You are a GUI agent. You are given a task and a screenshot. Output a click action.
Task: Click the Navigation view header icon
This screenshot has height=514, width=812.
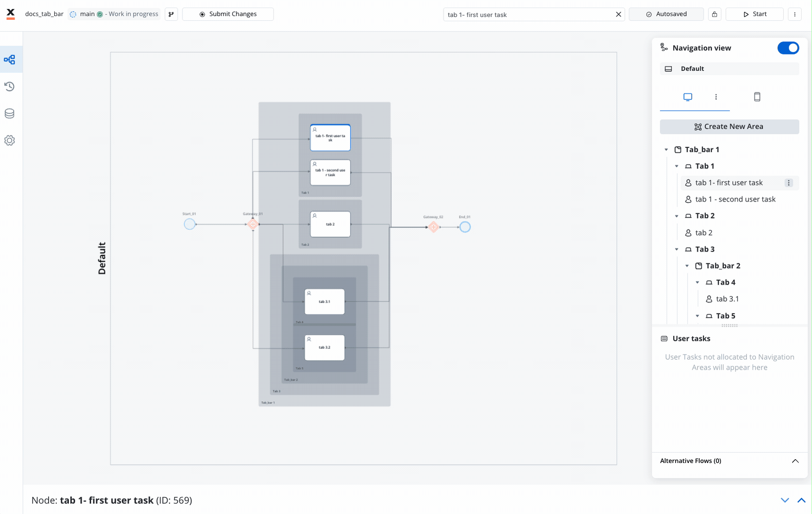click(x=664, y=47)
